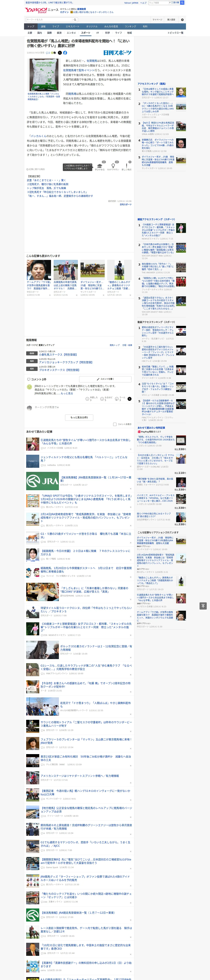Click the コメントを書く button
210x980 pixels.
point(105,379)
